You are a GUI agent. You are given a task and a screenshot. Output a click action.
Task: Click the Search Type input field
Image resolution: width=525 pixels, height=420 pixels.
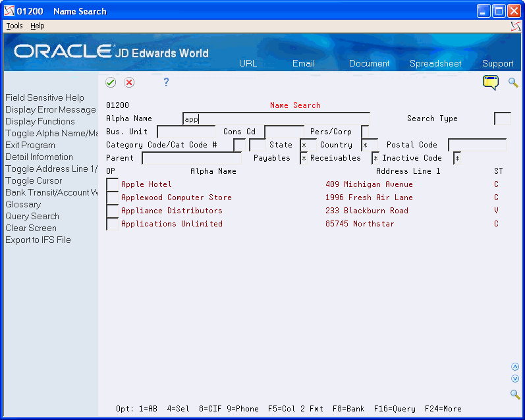click(x=502, y=118)
